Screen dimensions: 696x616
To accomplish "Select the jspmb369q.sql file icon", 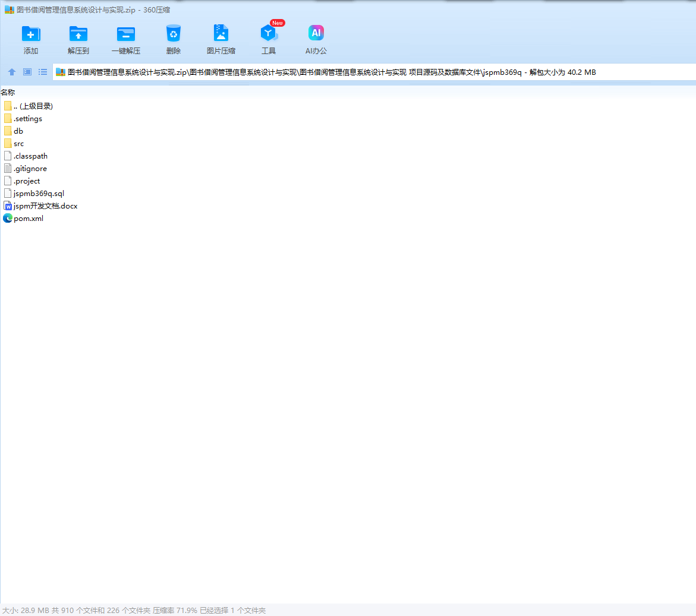I will [8, 193].
